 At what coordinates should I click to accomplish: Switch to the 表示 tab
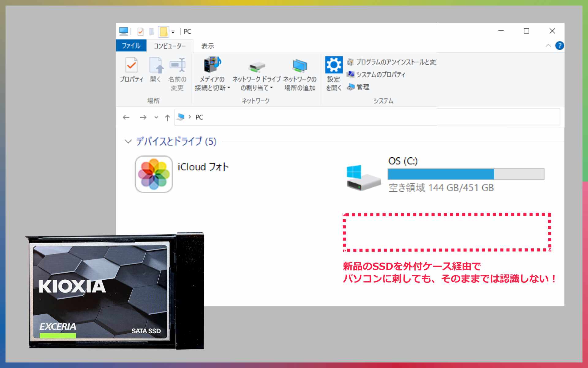[x=207, y=46]
